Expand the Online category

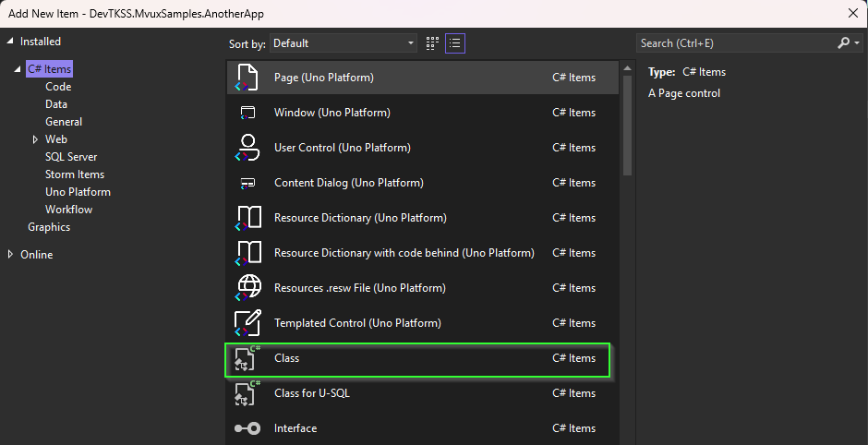pos(10,255)
